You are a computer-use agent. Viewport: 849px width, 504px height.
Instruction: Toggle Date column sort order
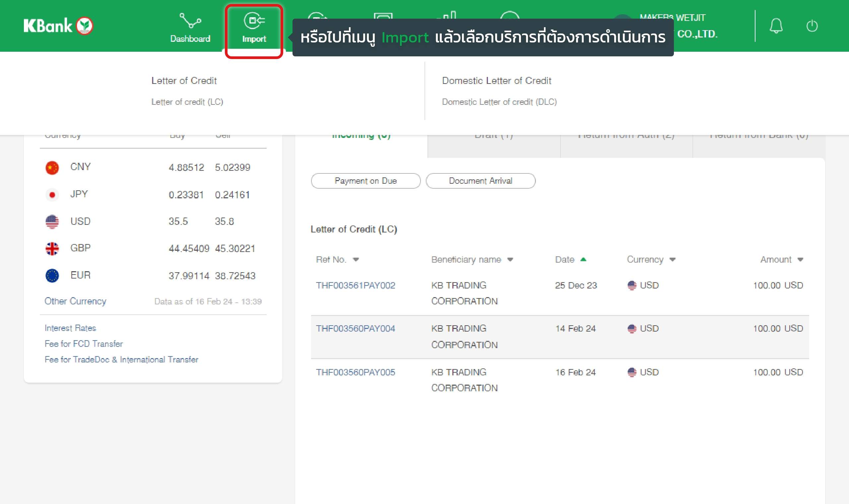[583, 260]
